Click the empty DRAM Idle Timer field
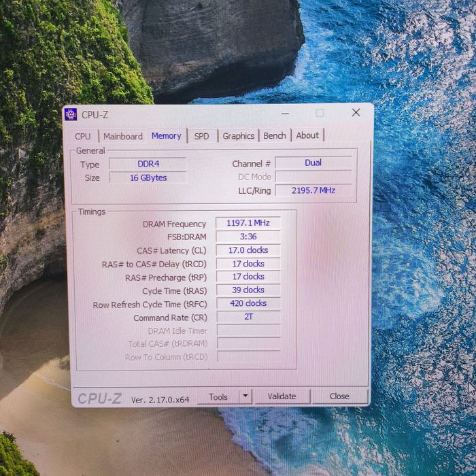The height and width of the screenshot is (476, 476). 248,330
